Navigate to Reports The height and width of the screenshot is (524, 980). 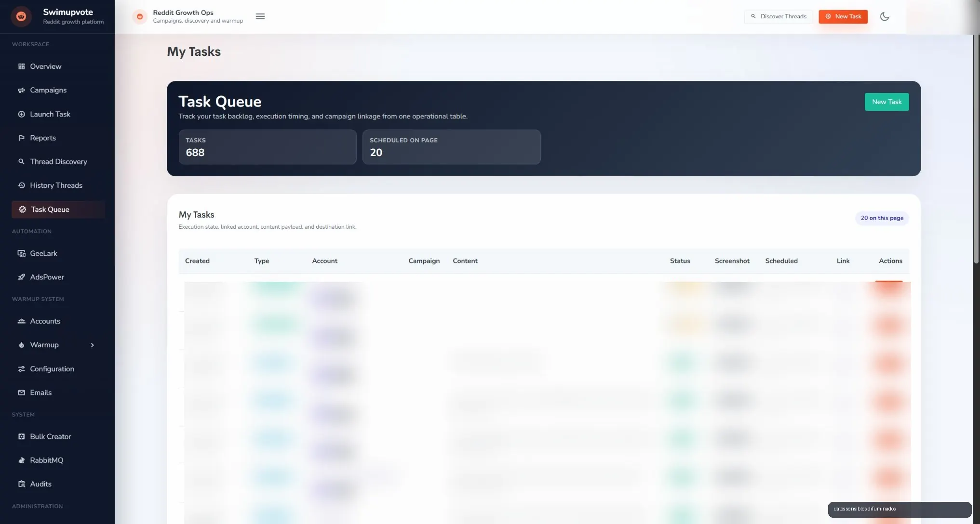point(58,138)
